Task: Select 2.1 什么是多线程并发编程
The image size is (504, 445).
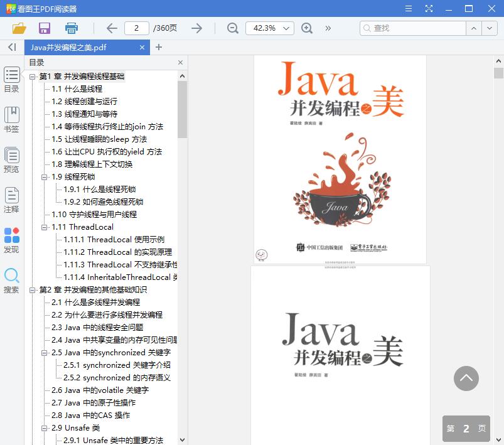Action: click(96, 303)
